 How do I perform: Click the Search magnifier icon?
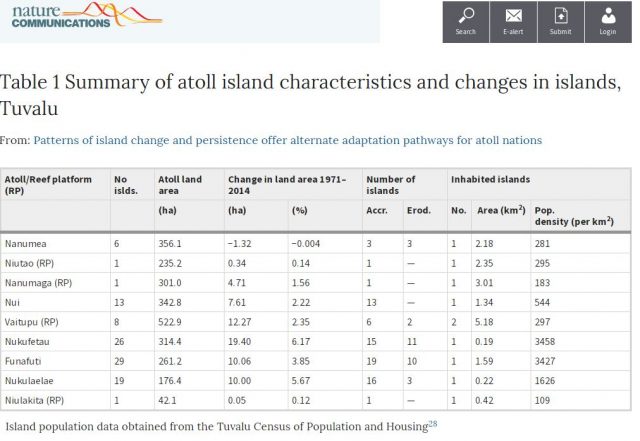[x=466, y=16]
